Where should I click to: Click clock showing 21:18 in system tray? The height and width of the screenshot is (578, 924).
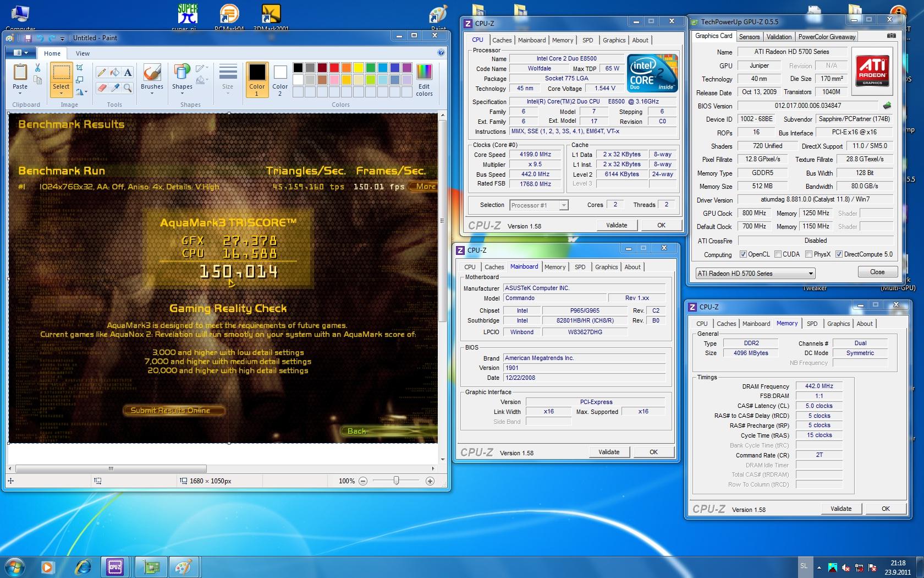[x=898, y=563]
